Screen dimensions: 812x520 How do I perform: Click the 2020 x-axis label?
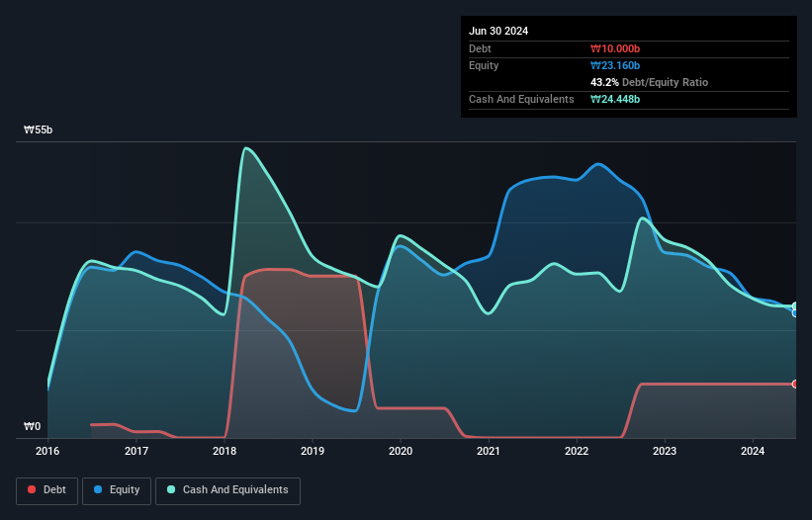401,451
